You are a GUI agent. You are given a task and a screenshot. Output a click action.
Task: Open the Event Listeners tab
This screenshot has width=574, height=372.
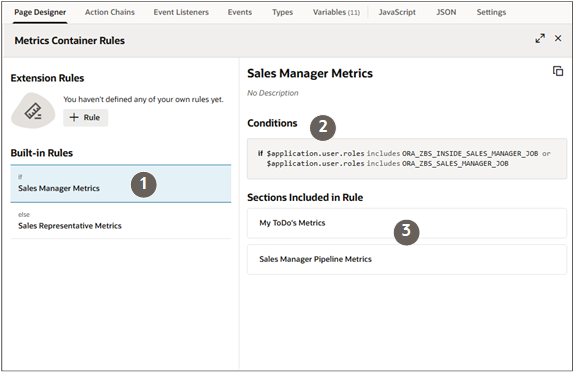(181, 12)
